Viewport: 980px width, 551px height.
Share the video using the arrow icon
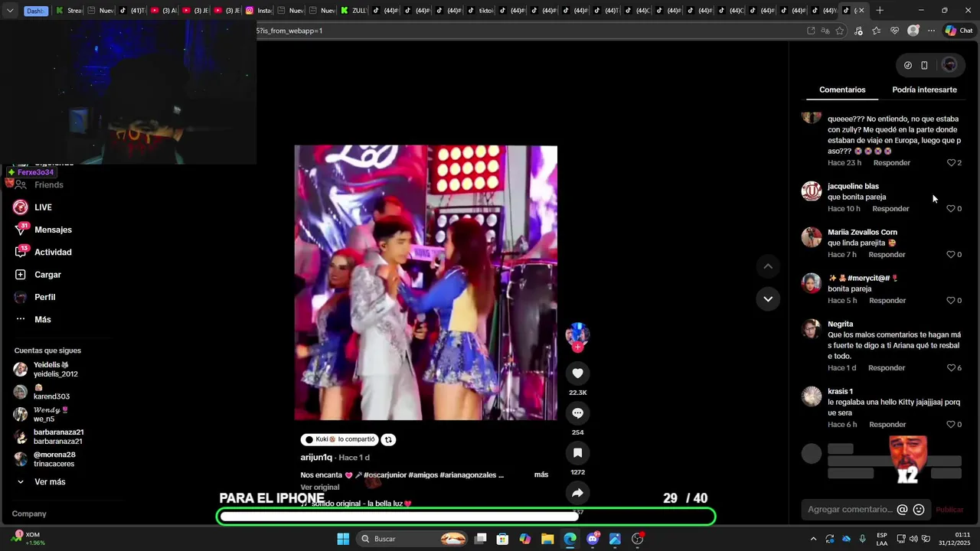point(577,493)
